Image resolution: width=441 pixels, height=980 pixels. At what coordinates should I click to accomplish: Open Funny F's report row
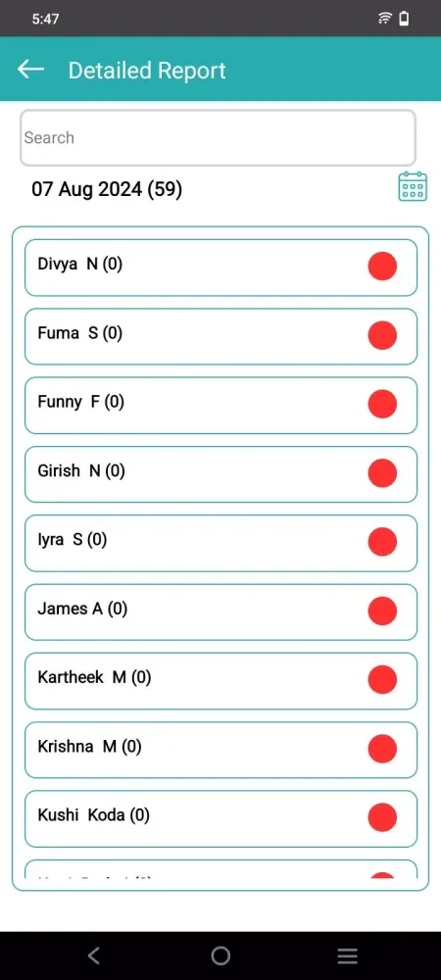click(220, 405)
